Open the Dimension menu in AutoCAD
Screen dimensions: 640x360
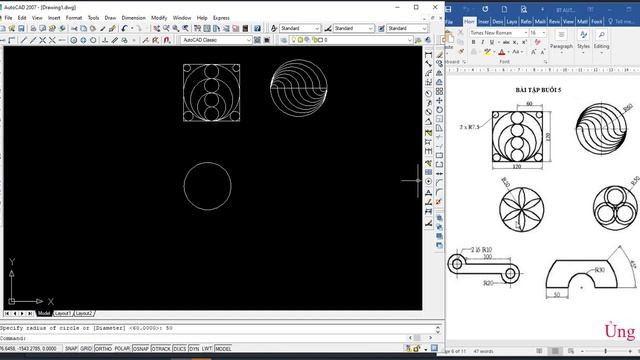[133, 18]
